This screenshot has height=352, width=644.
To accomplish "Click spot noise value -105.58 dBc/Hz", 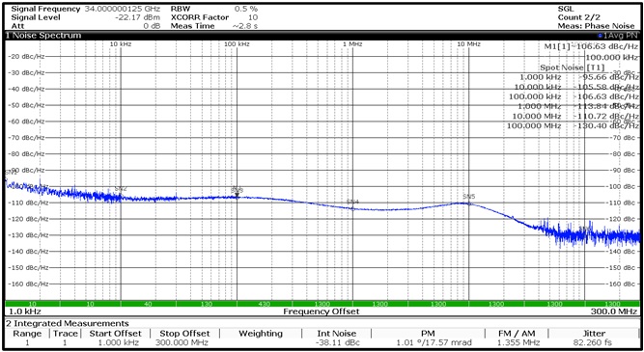I will 606,87.
